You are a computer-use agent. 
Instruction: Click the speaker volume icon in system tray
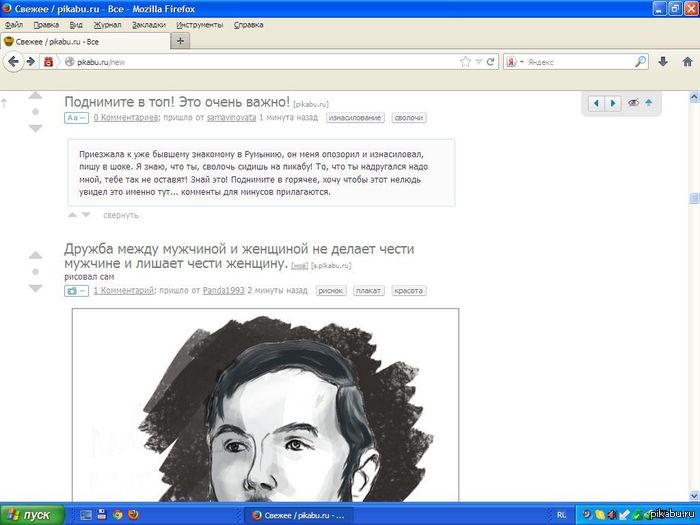(x=612, y=515)
